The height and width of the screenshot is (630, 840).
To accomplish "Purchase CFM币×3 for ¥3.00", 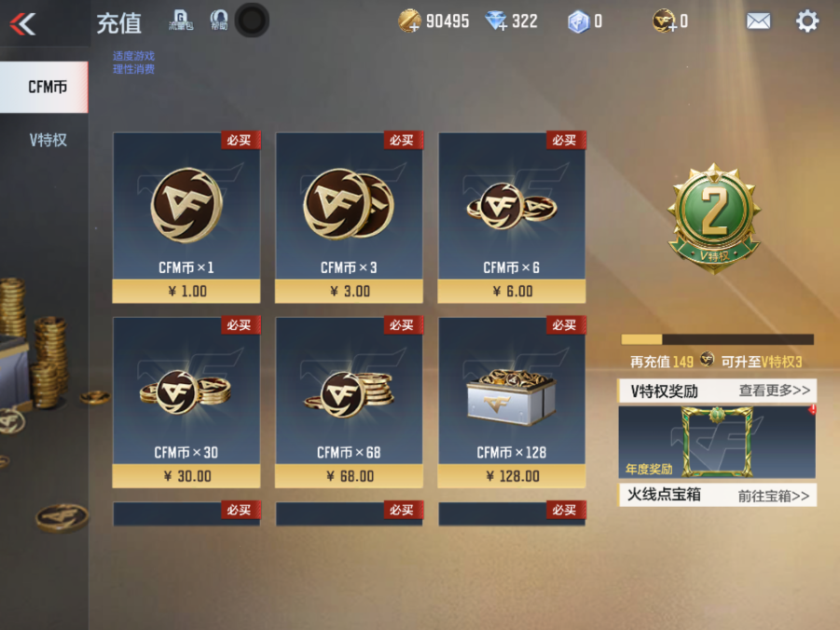I will [350, 217].
